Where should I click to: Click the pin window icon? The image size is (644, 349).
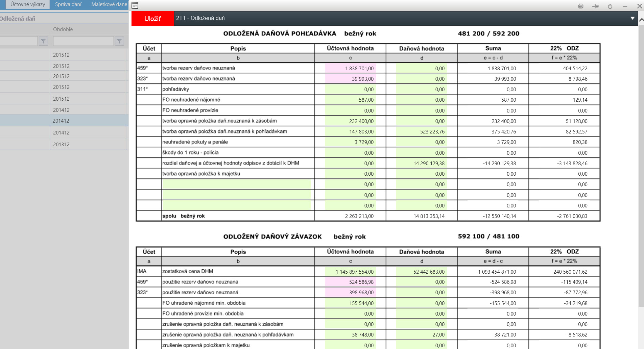pyautogui.click(x=595, y=6)
